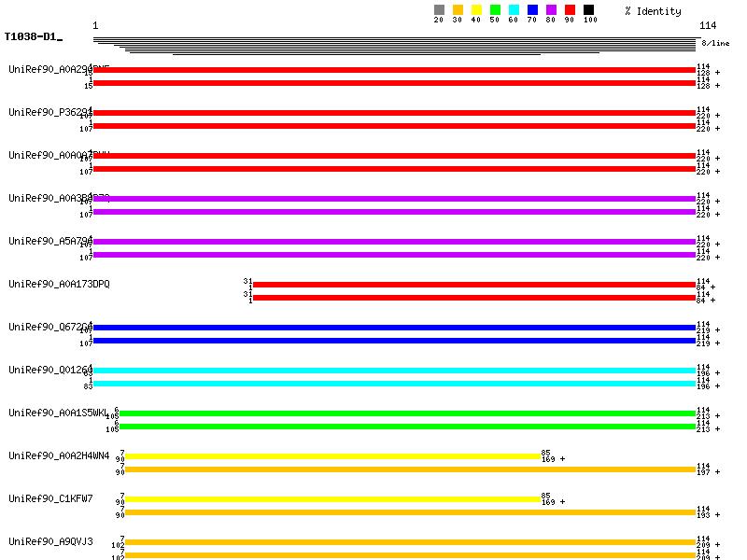
Task: Click the gray 20% identity legend swatch
Action: coord(439,10)
